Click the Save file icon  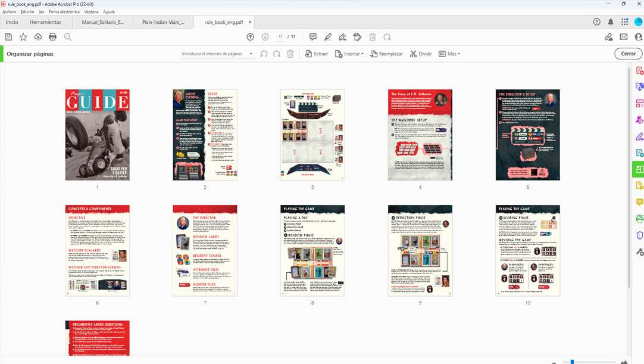[8, 37]
